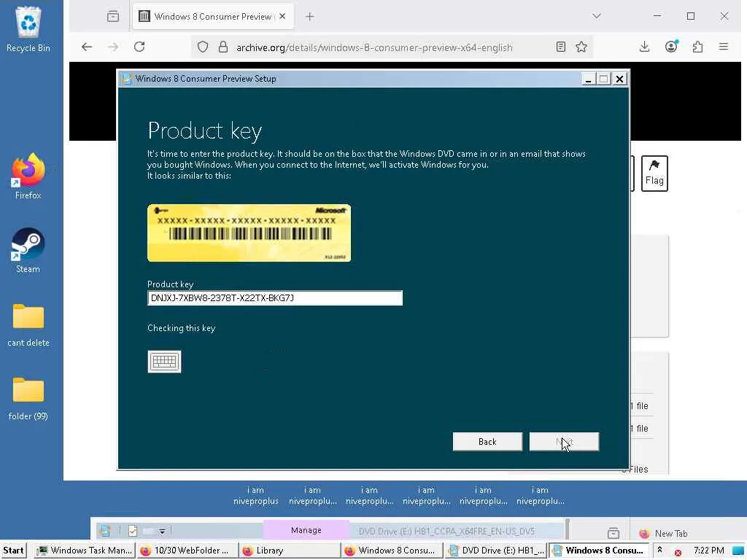This screenshot has width=747, height=560.
Task: Select the Steam desktop shortcut
Action: [x=28, y=251]
